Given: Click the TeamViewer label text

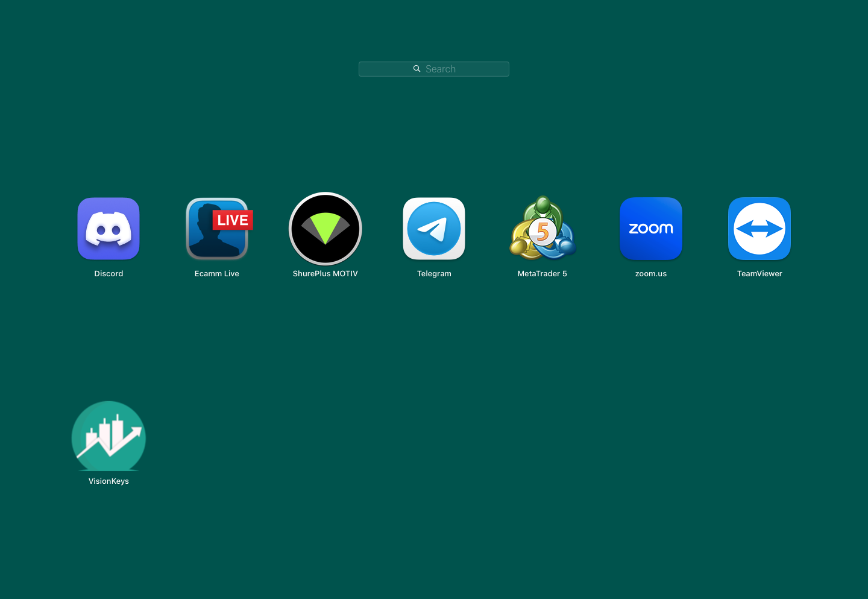Looking at the screenshot, I should pos(759,274).
